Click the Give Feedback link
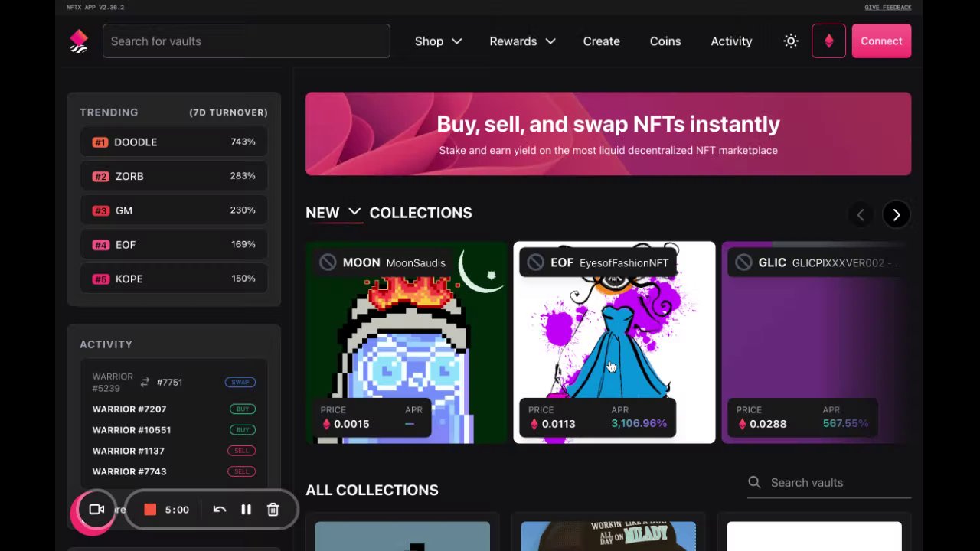Screen dimensions: 980x551 [x=888, y=7]
